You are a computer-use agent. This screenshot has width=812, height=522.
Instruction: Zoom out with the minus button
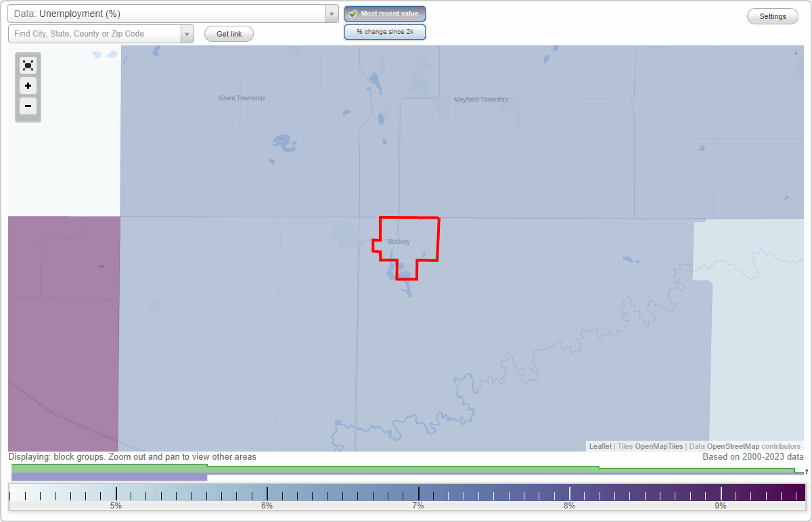28,106
